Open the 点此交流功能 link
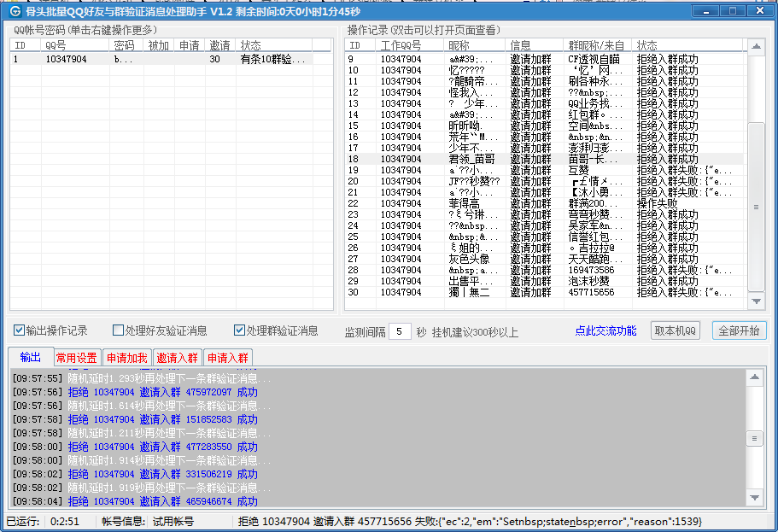Image resolution: width=778 pixels, height=532 pixels. point(605,330)
